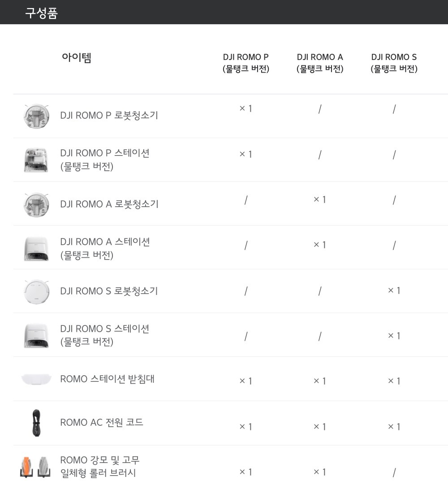Screen dimensions: 448x498
Task: Click the DJI ROMO P robot vacuum image
Action: click(x=36, y=116)
